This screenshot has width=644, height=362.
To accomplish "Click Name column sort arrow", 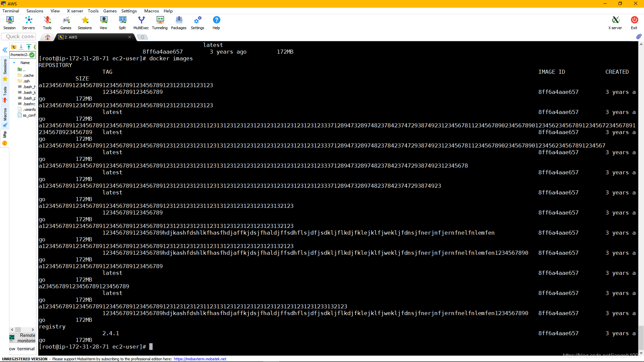I will (x=14, y=63).
